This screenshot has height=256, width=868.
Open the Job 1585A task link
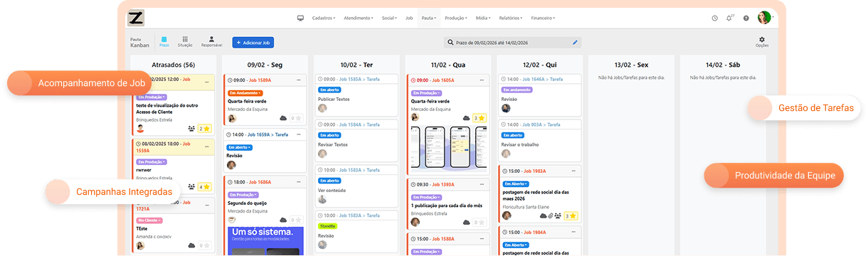(359, 80)
